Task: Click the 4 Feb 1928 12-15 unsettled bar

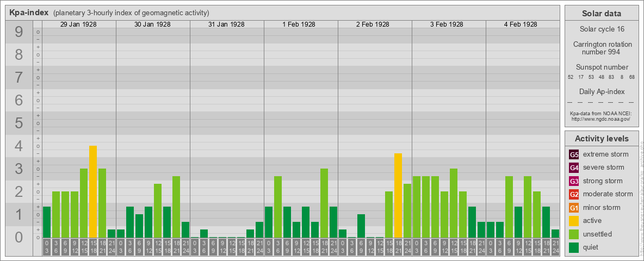Action: [x=528, y=207]
